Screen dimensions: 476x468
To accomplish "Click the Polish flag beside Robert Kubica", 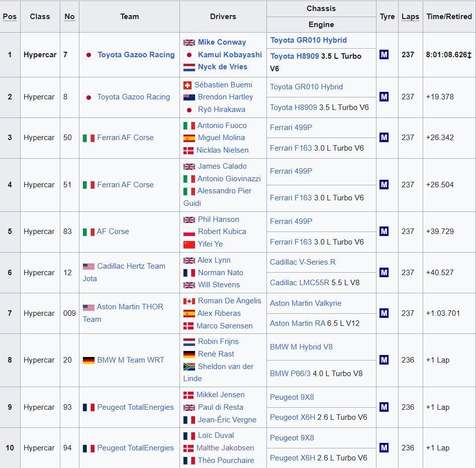I will pyautogui.click(x=189, y=232).
